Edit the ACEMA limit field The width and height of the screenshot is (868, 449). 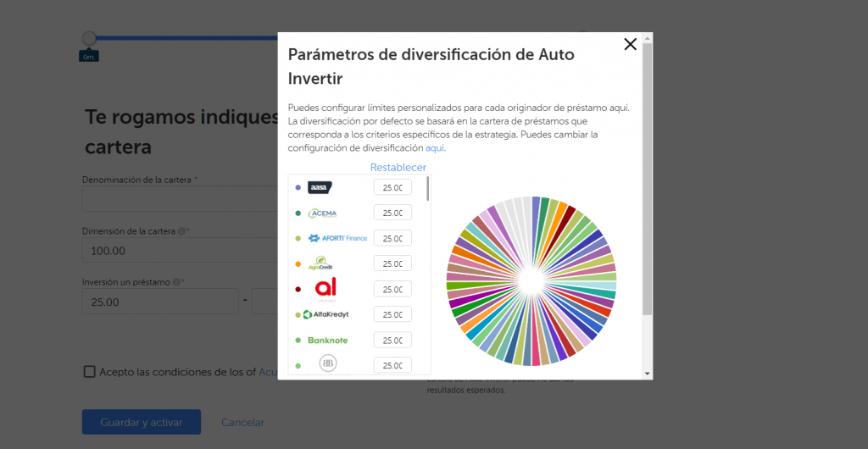[x=392, y=213]
